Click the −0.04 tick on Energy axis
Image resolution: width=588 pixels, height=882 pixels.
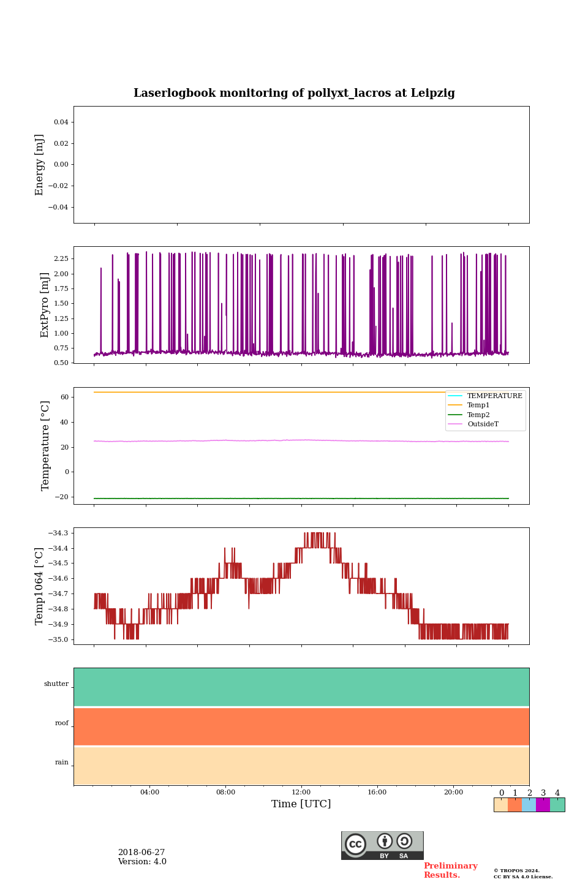pos(59,207)
